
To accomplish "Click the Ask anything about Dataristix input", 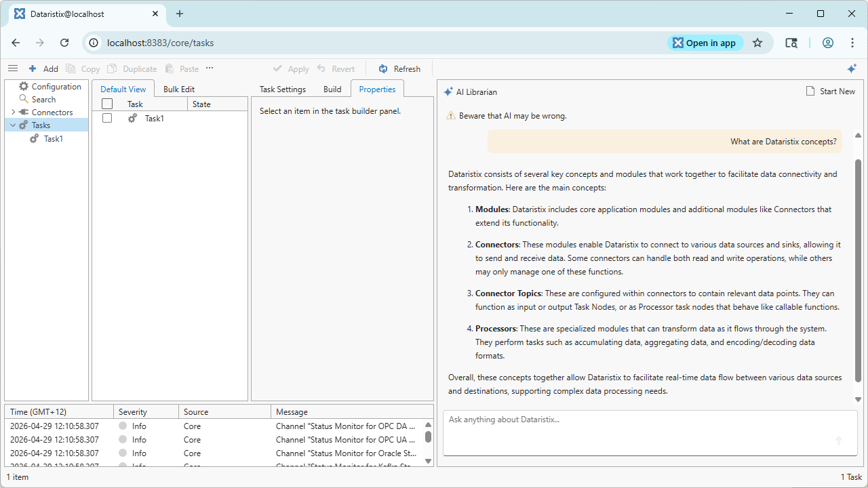I will pyautogui.click(x=649, y=433).
